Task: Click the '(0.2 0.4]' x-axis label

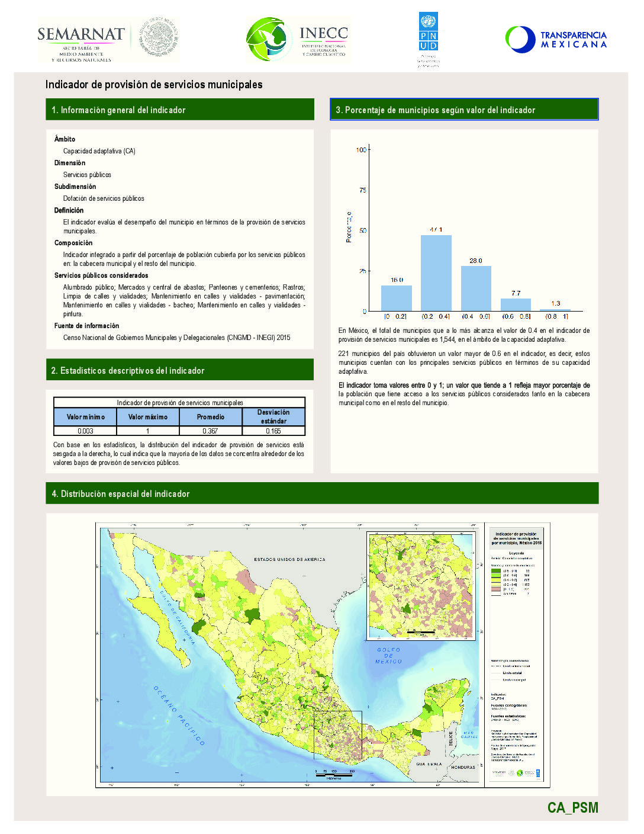Action: pos(436,317)
